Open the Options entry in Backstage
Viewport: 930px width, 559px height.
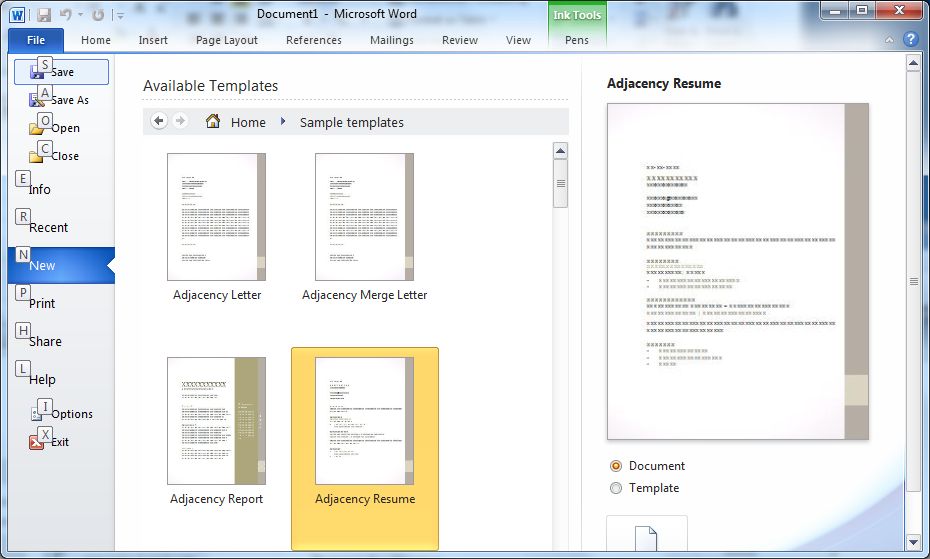click(72, 414)
